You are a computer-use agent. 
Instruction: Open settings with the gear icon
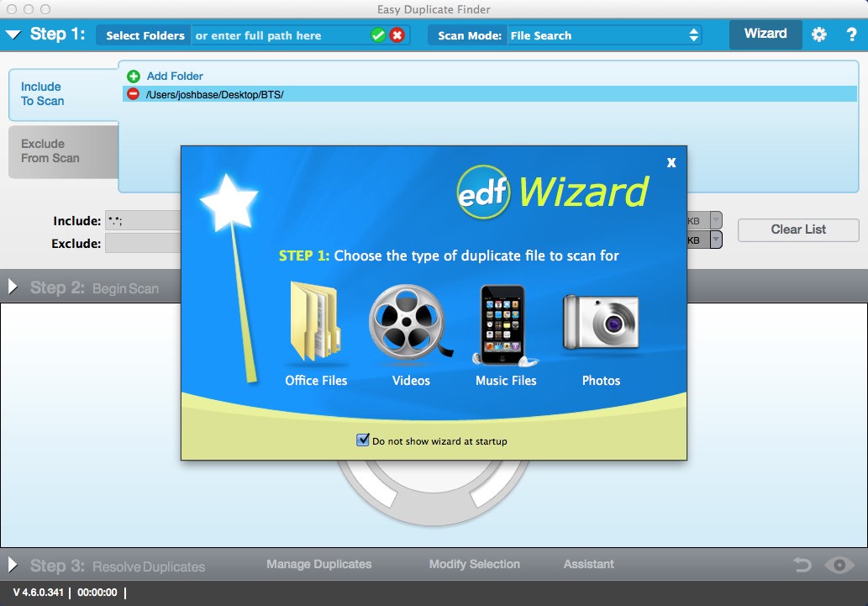point(818,34)
